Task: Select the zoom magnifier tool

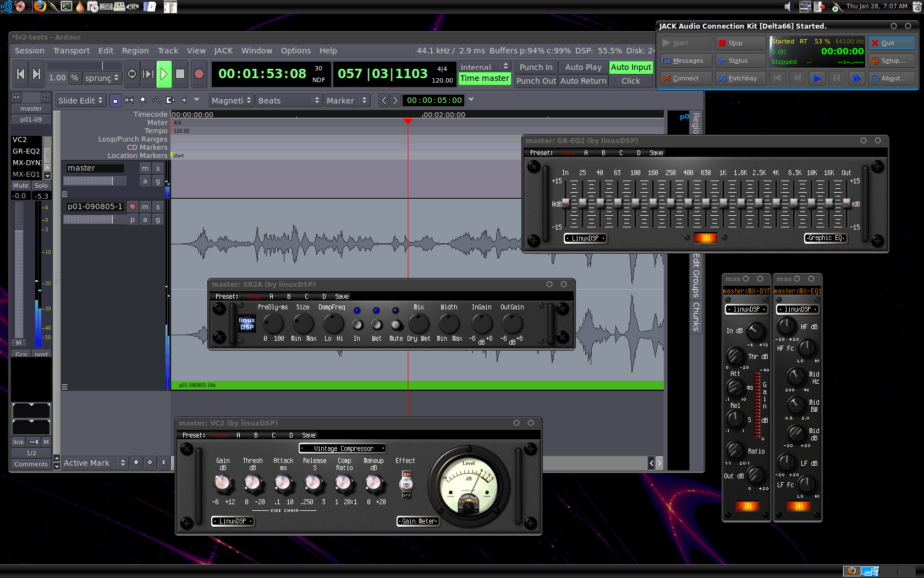Action: click(143, 100)
